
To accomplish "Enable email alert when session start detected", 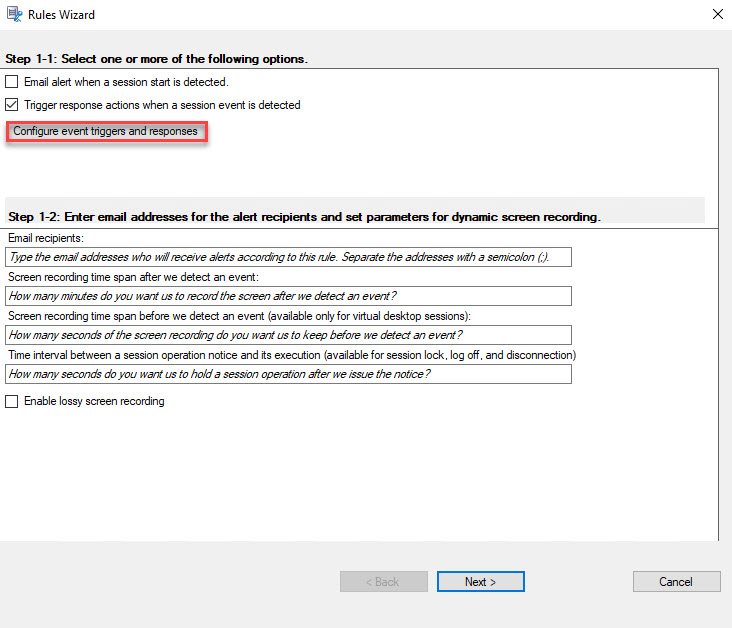I will 12,82.
